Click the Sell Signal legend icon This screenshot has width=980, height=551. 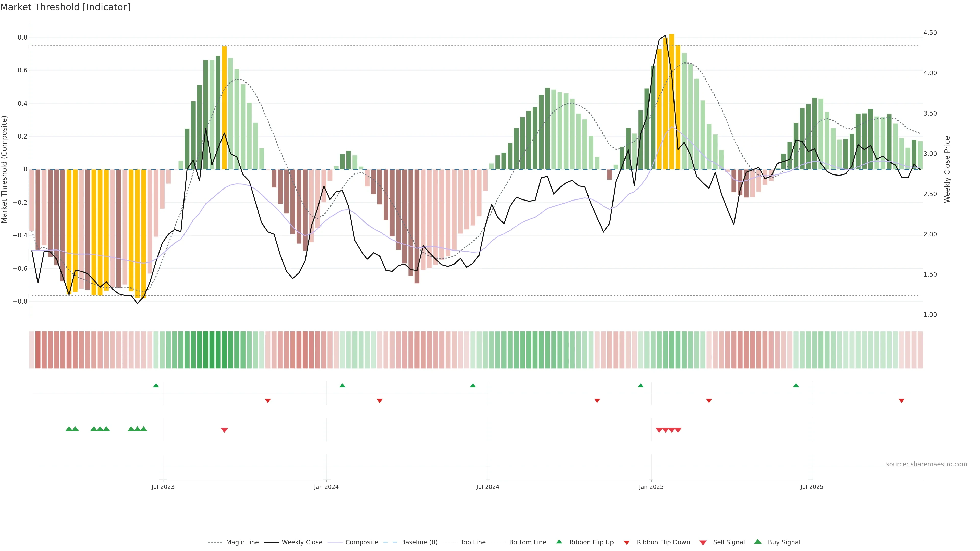tap(703, 543)
